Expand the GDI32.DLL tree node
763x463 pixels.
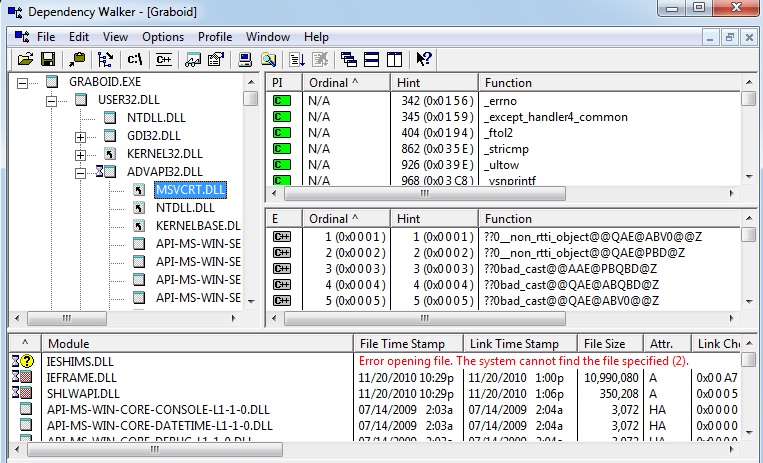click(81, 136)
